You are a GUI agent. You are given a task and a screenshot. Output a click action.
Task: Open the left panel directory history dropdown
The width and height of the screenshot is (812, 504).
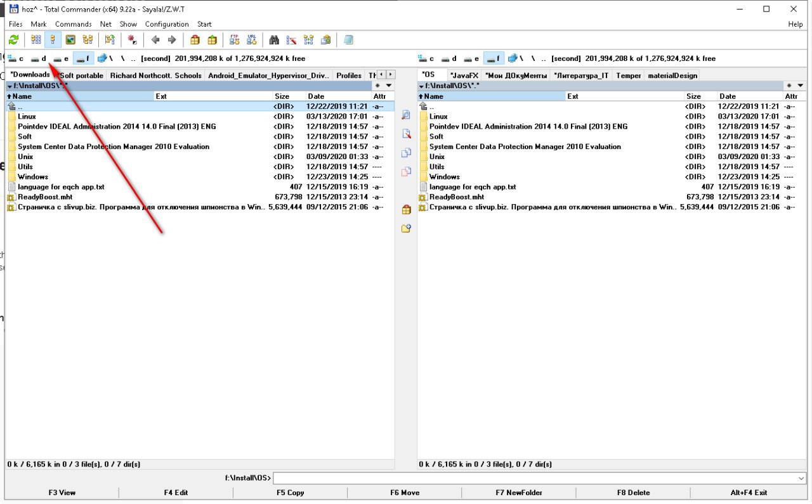click(389, 86)
